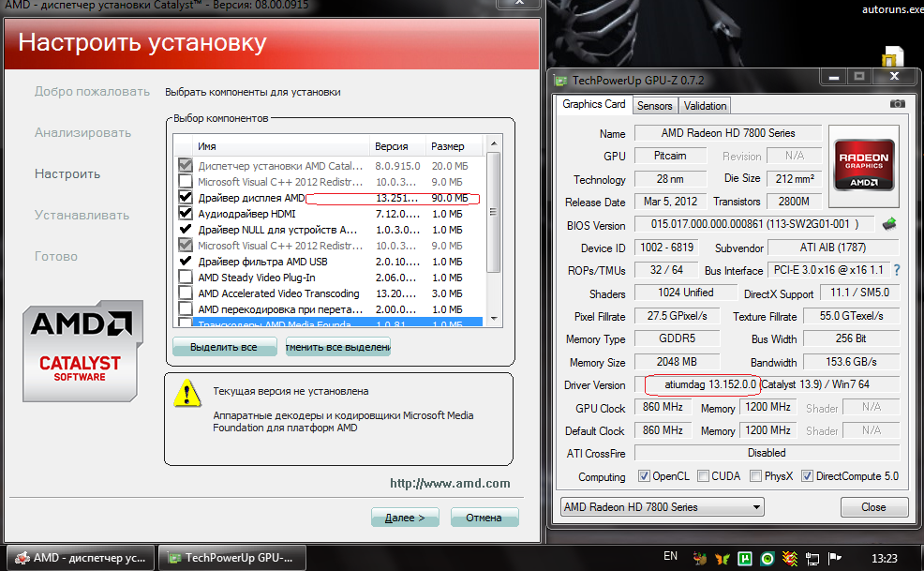The width and height of the screenshot is (924, 571).
Task: Open the network connection tray icon
Action: pos(812,559)
